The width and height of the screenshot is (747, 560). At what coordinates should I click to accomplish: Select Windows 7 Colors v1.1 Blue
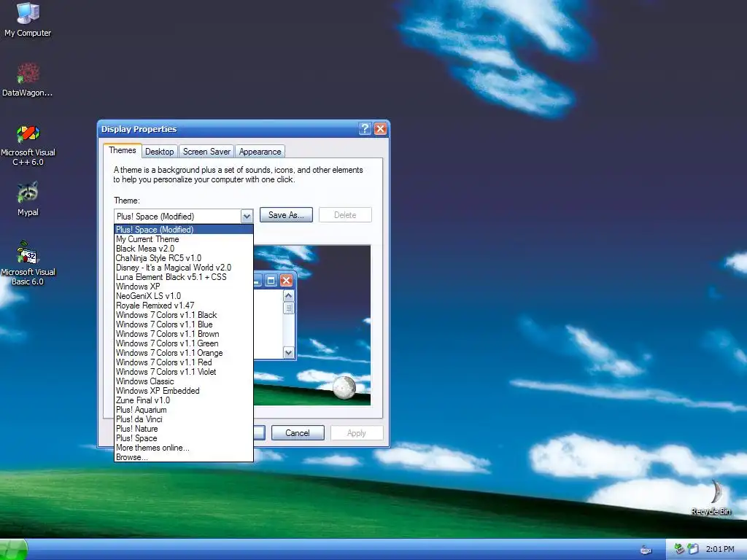183,324
